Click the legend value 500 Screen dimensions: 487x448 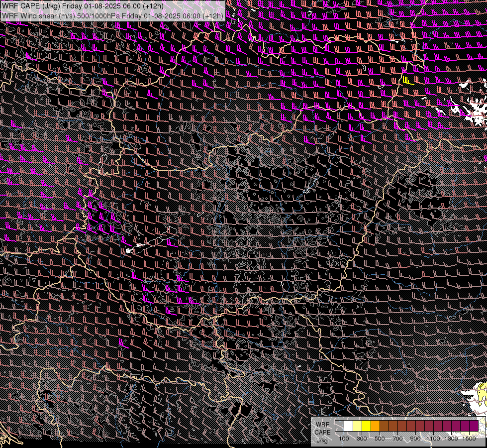[x=380, y=439]
